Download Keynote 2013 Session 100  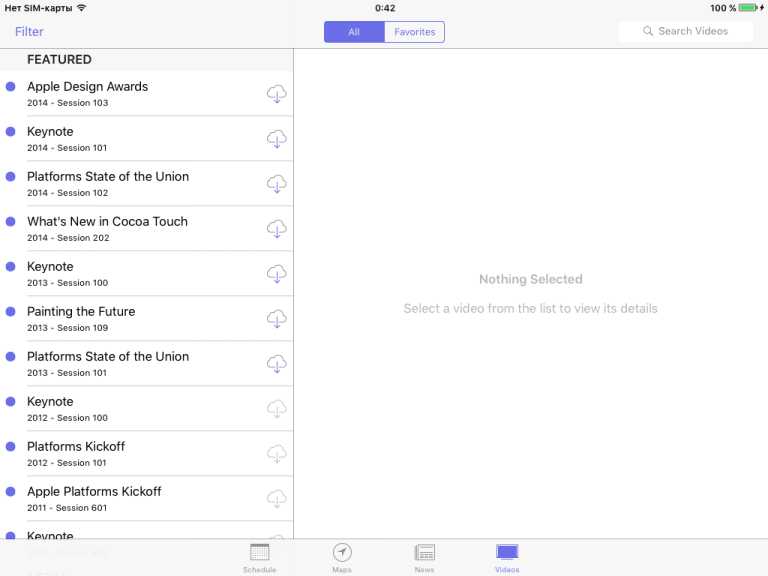click(x=277, y=274)
